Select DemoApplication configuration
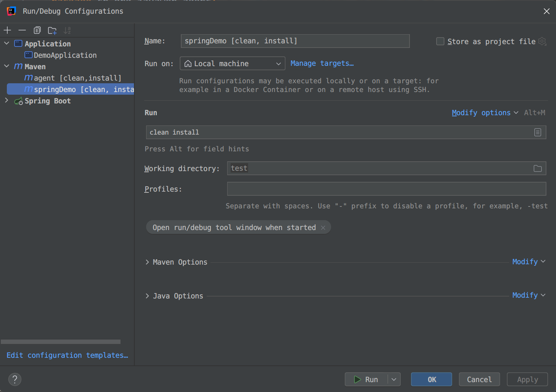The height and width of the screenshot is (392, 556). click(65, 55)
